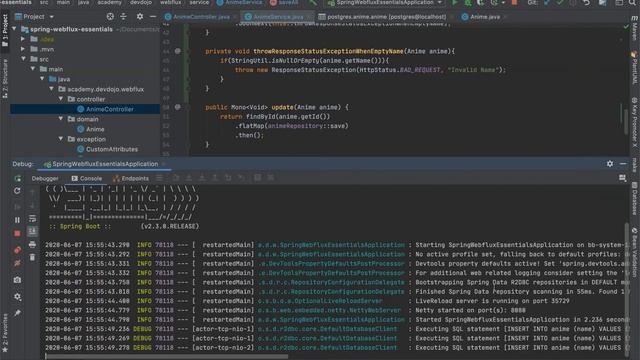Open Maven tool window
This screenshot has height=360, width=640.
(635, 28)
